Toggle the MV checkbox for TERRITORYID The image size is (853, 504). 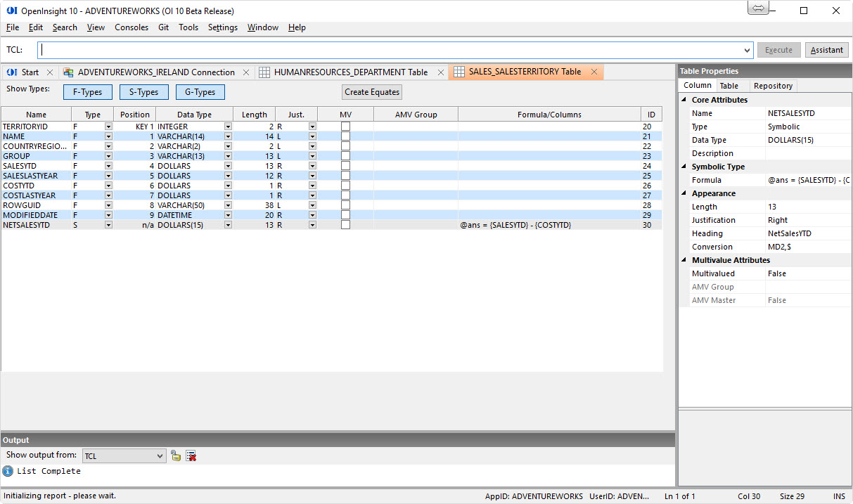(x=345, y=127)
